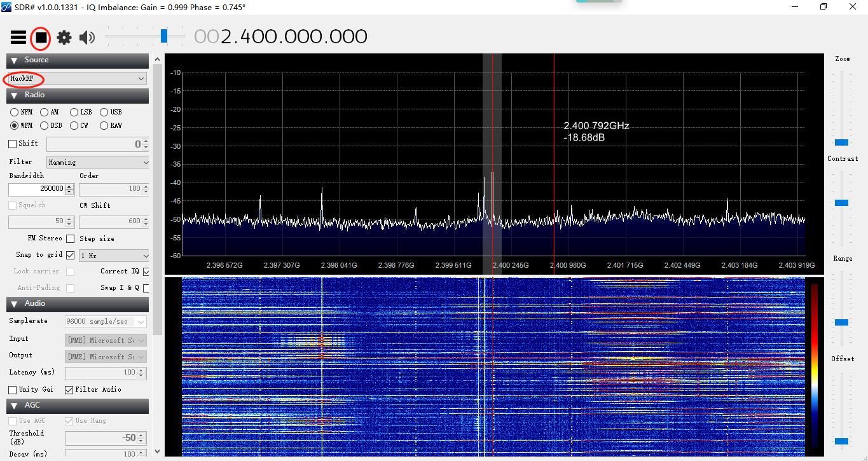
Task: Select AM demodulation mode
Action: [x=44, y=112]
